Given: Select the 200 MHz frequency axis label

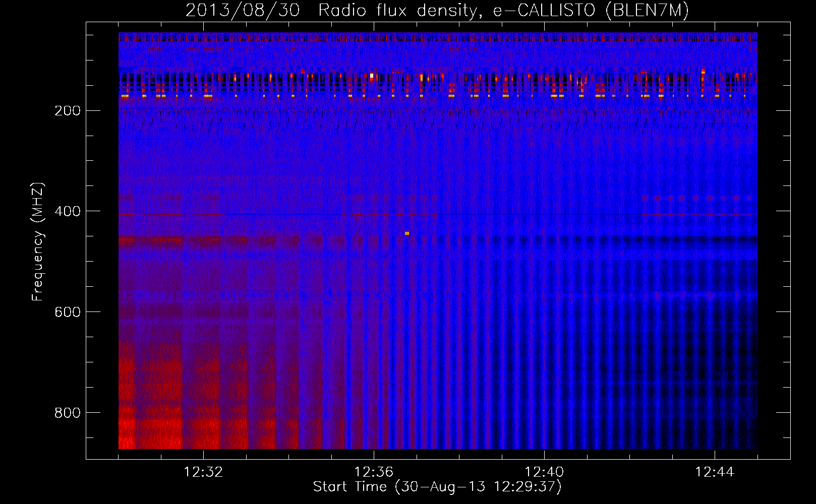Looking at the screenshot, I should (x=68, y=111).
